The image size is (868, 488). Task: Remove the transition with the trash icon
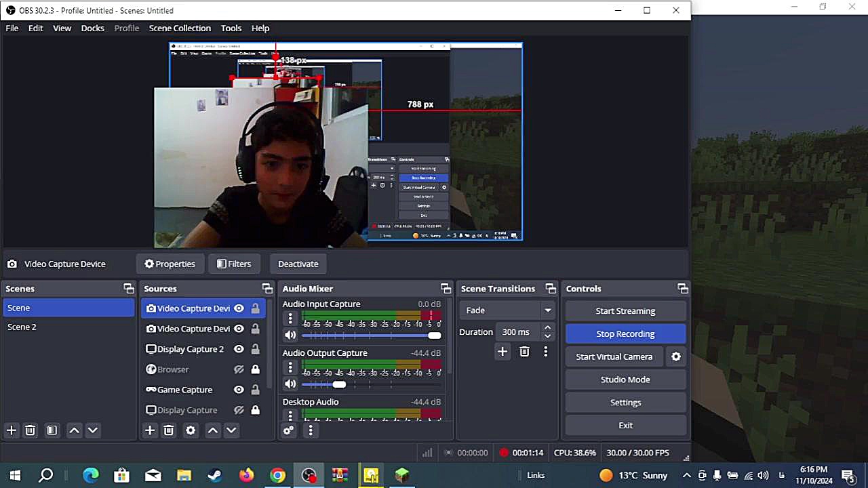pos(524,351)
